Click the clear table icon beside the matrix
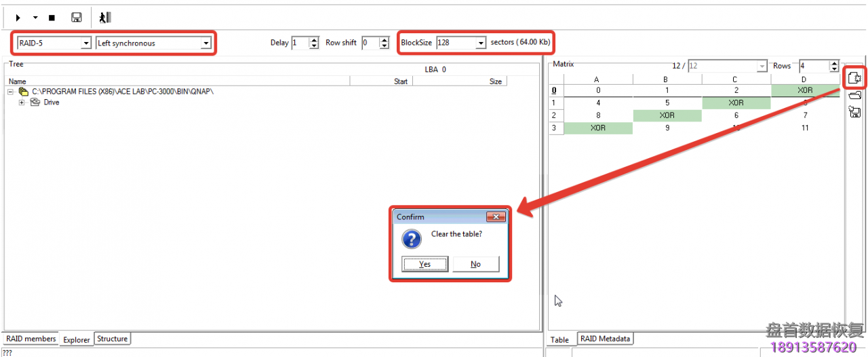The width and height of the screenshot is (868, 357). tap(854, 78)
